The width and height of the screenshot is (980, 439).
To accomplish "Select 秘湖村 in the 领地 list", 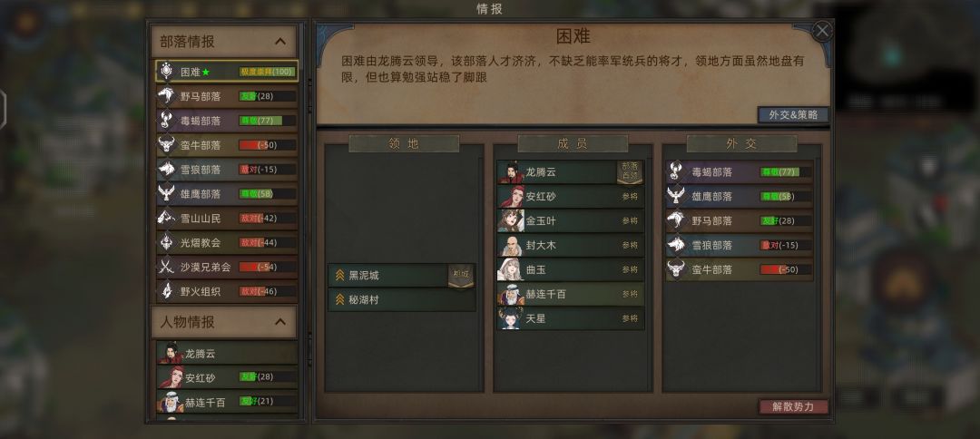I will pyautogui.click(x=402, y=299).
